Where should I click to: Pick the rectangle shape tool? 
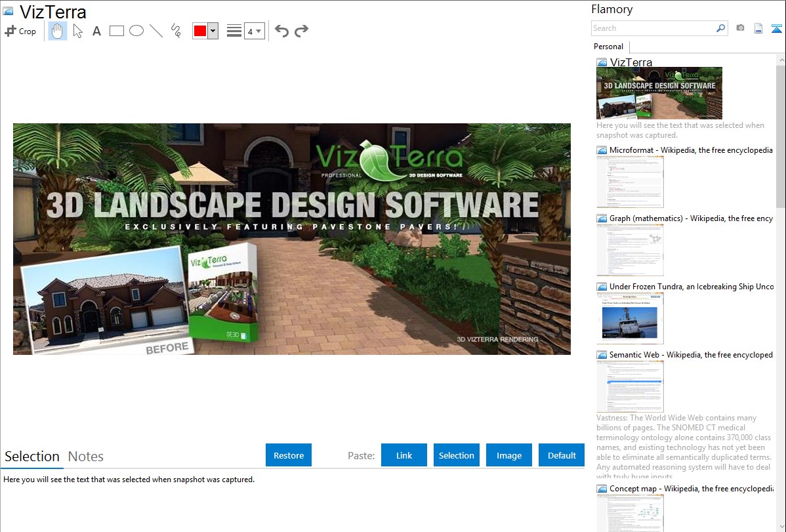pos(117,31)
